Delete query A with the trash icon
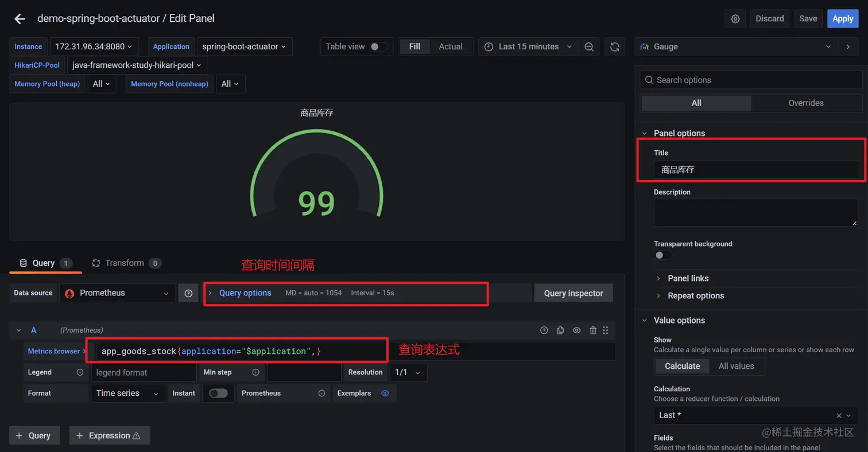Screen dimensions: 868x452 [593, 330]
